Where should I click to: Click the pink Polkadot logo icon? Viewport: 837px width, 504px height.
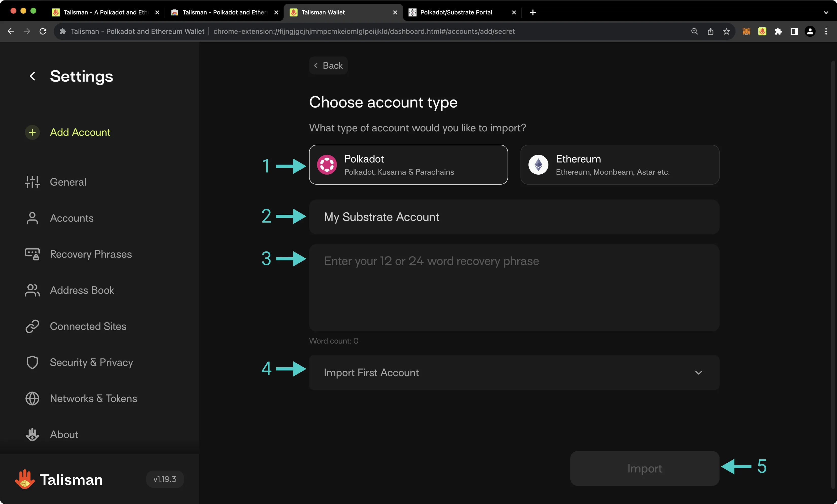(327, 165)
